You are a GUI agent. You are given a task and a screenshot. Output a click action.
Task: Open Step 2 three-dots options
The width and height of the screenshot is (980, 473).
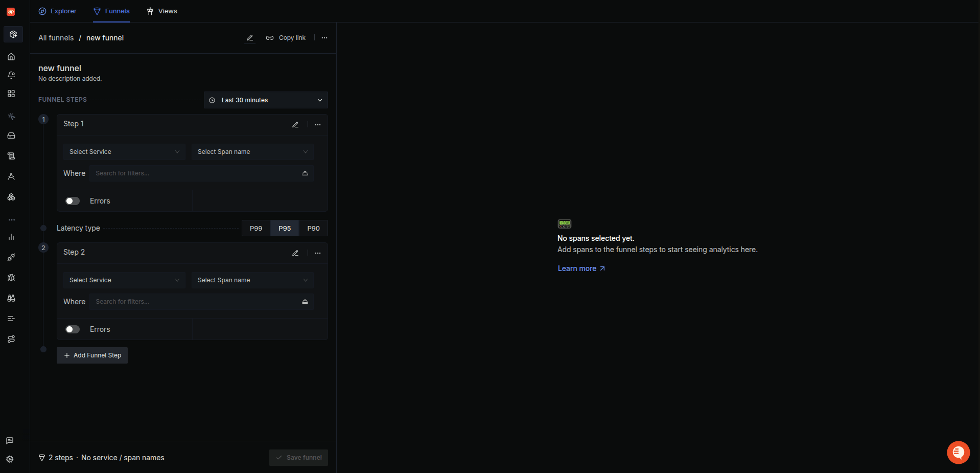(318, 253)
